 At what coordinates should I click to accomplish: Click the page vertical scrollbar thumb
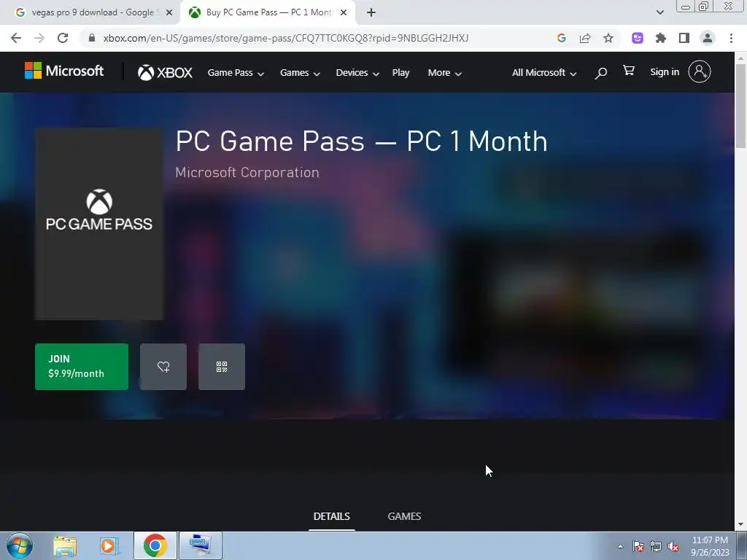pyautogui.click(x=740, y=106)
